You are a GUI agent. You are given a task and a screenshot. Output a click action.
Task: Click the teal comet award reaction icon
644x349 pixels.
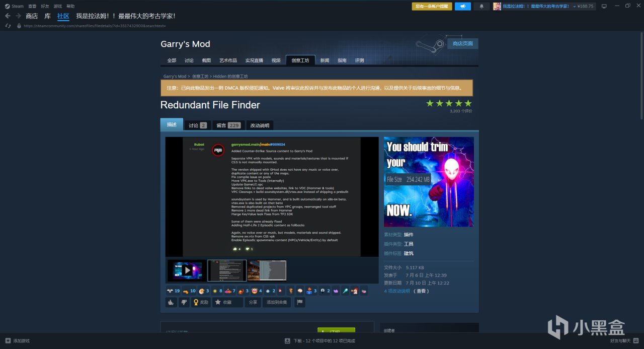[345, 291]
